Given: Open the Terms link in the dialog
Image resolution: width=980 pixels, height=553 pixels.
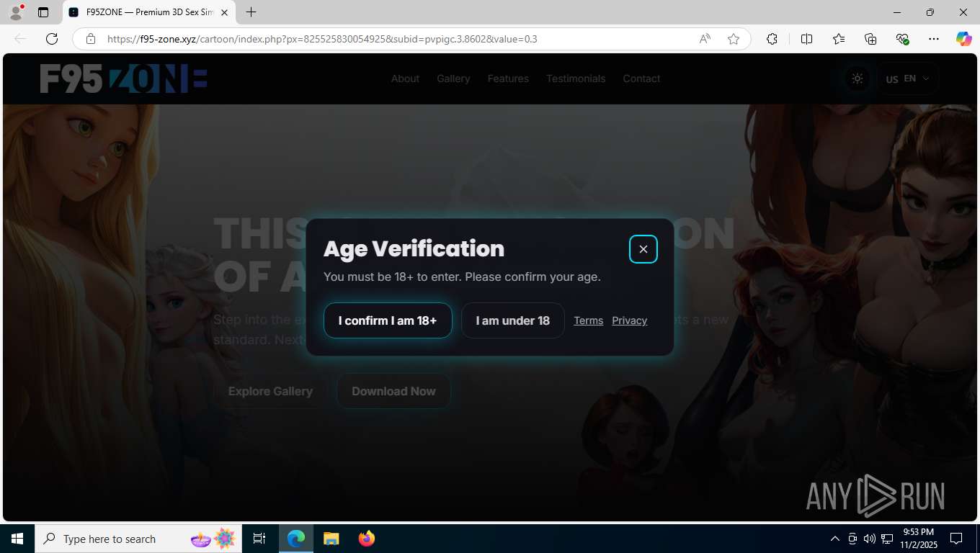Looking at the screenshot, I should click(588, 320).
